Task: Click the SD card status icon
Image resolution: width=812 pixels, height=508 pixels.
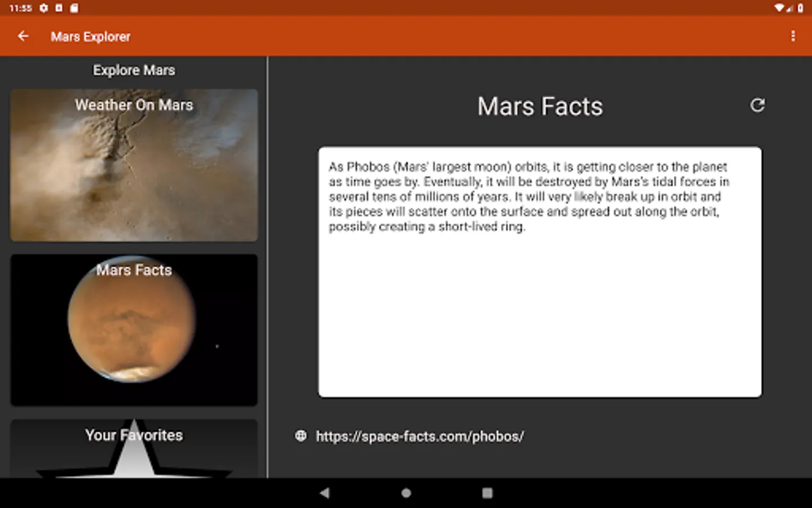Action: [x=74, y=8]
